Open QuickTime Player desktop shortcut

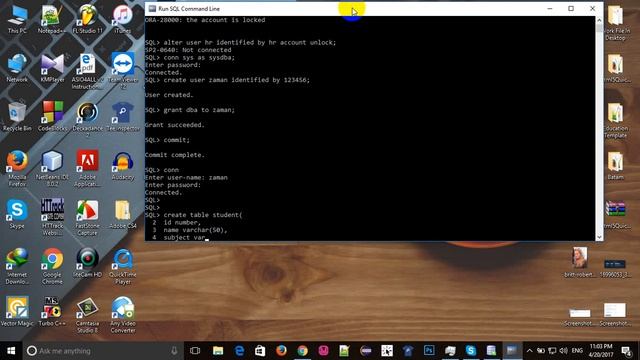122,266
